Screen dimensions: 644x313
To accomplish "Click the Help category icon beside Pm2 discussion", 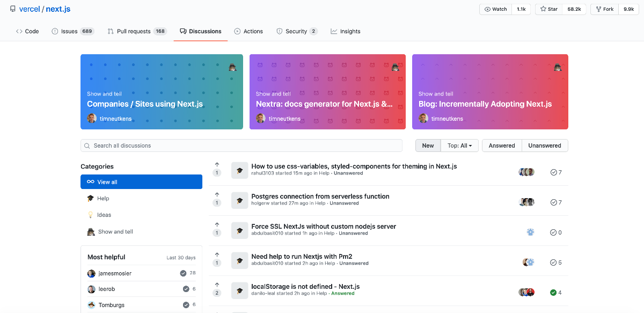I will point(240,260).
